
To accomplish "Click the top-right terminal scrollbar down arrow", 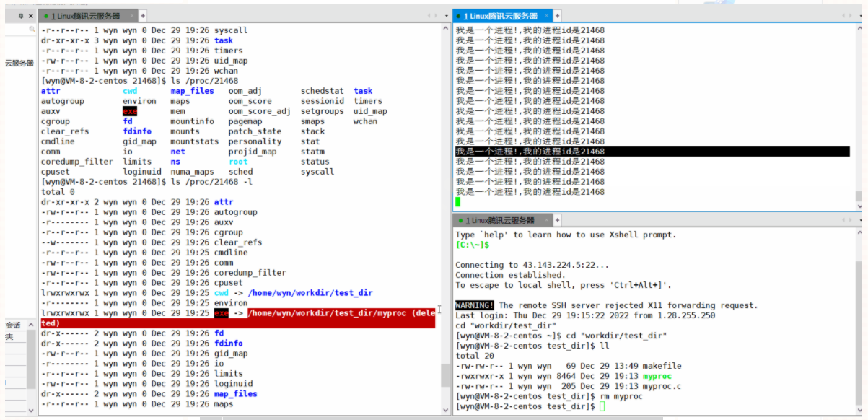I will coord(859,206).
